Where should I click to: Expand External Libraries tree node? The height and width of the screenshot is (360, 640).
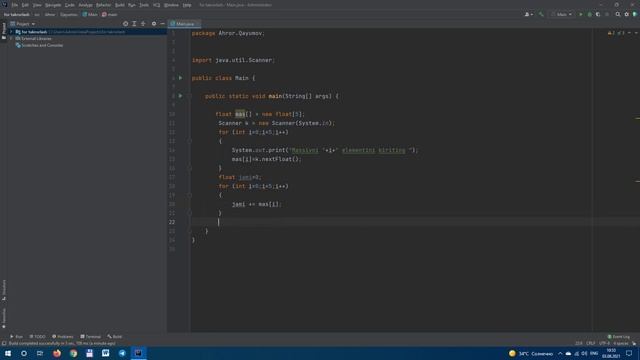click(11, 38)
